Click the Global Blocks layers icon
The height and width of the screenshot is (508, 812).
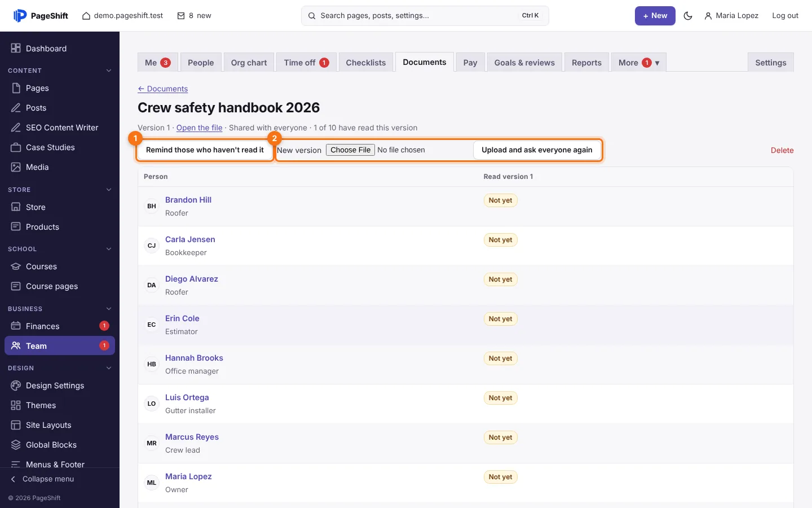coord(16,445)
